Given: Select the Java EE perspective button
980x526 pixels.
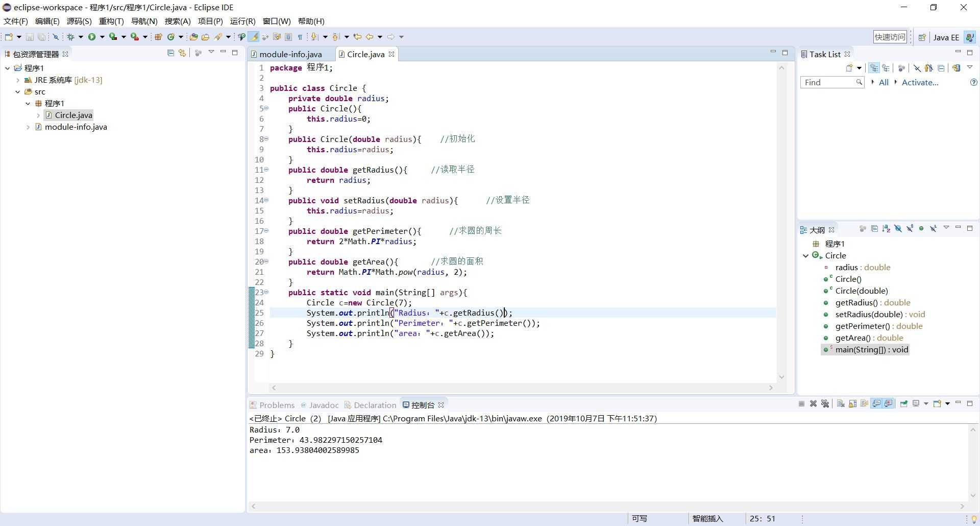Looking at the screenshot, I should [946, 37].
